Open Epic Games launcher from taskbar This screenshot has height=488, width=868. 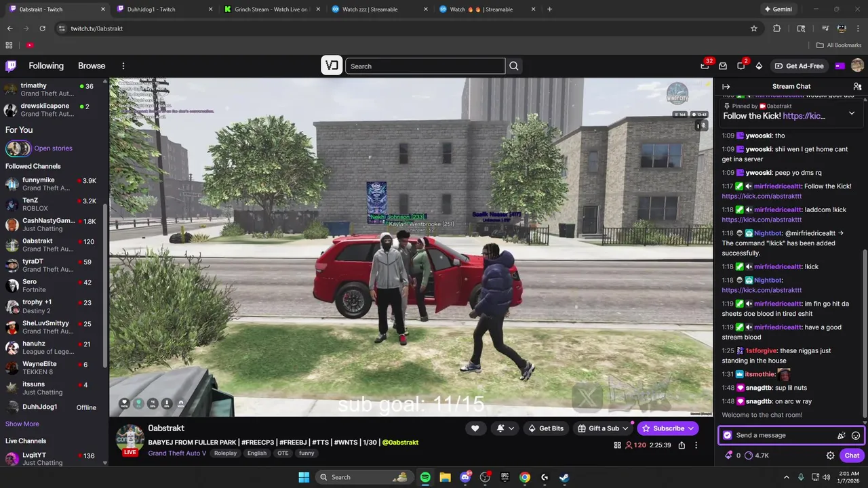tap(505, 477)
